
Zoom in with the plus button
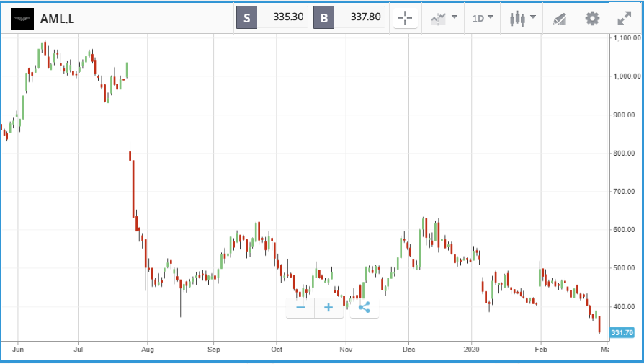[x=328, y=307]
